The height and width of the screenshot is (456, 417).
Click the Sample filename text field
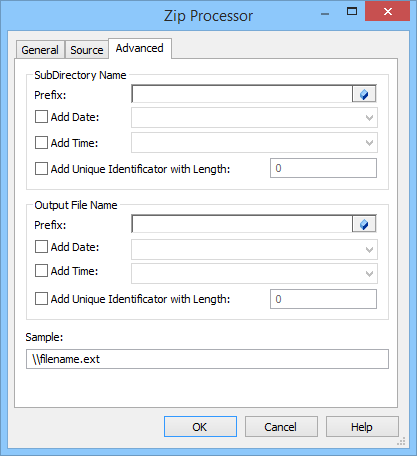(x=207, y=359)
